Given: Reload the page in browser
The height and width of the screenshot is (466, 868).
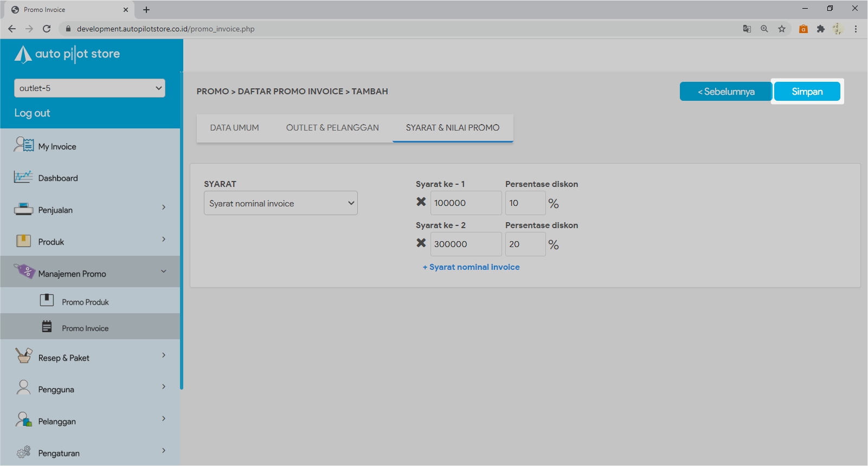Looking at the screenshot, I should [x=47, y=29].
